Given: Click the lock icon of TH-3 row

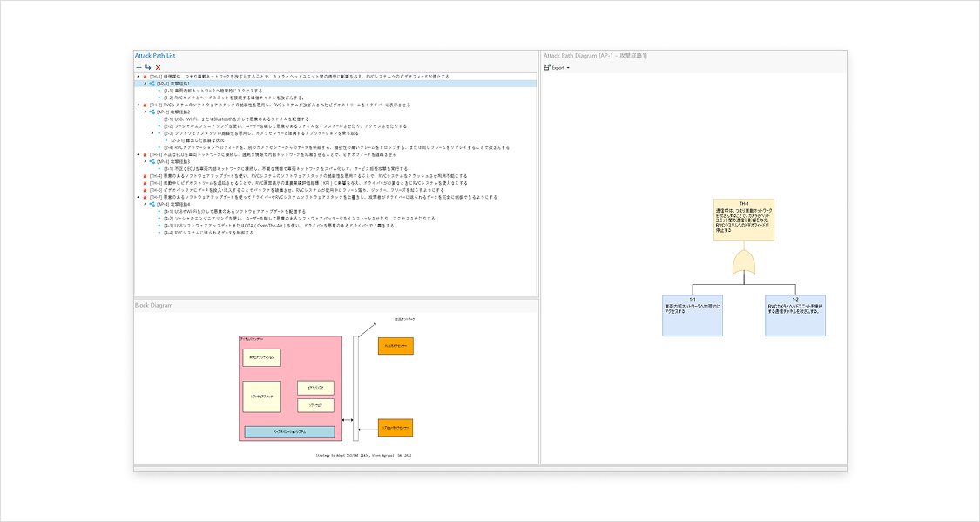Looking at the screenshot, I should click(x=145, y=154).
